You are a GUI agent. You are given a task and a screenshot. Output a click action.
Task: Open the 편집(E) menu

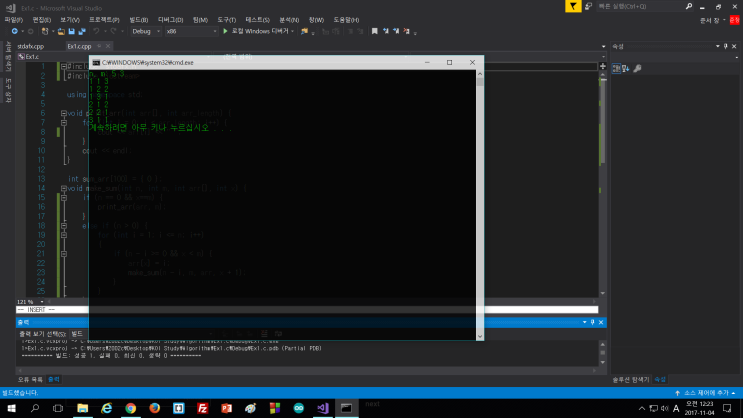point(41,20)
